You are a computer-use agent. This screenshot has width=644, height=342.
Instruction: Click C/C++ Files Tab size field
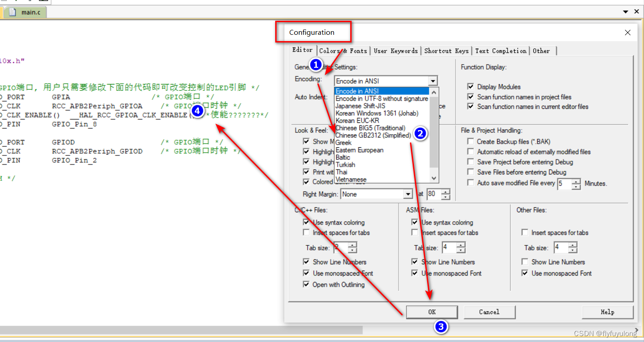pos(341,248)
